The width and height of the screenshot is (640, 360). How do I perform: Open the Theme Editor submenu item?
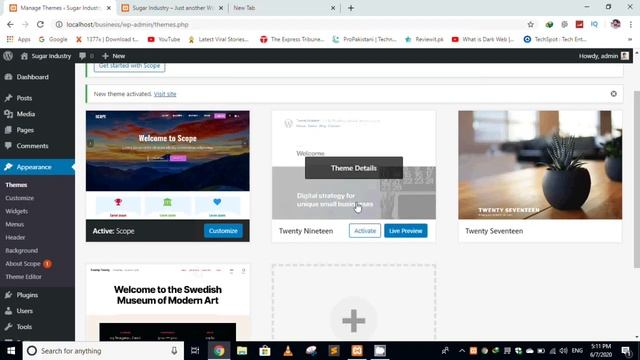click(23, 277)
